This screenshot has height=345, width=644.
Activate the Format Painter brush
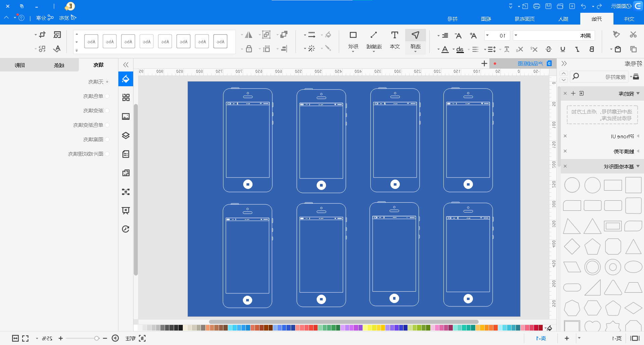(x=616, y=35)
